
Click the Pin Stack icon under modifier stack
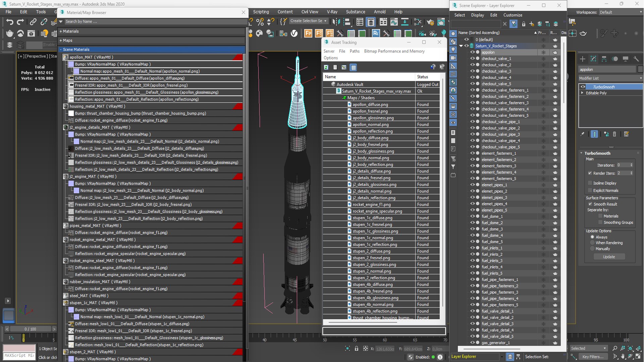click(x=582, y=134)
